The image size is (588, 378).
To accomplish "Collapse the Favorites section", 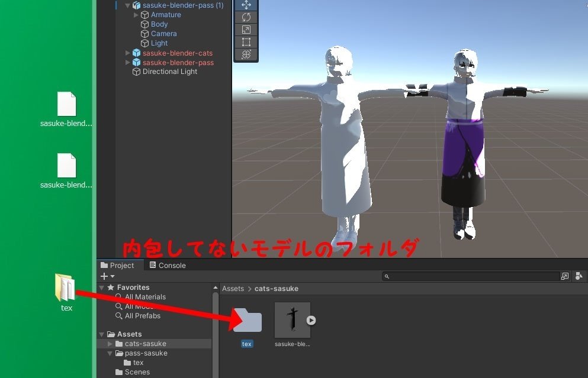I will click(102, 287).
